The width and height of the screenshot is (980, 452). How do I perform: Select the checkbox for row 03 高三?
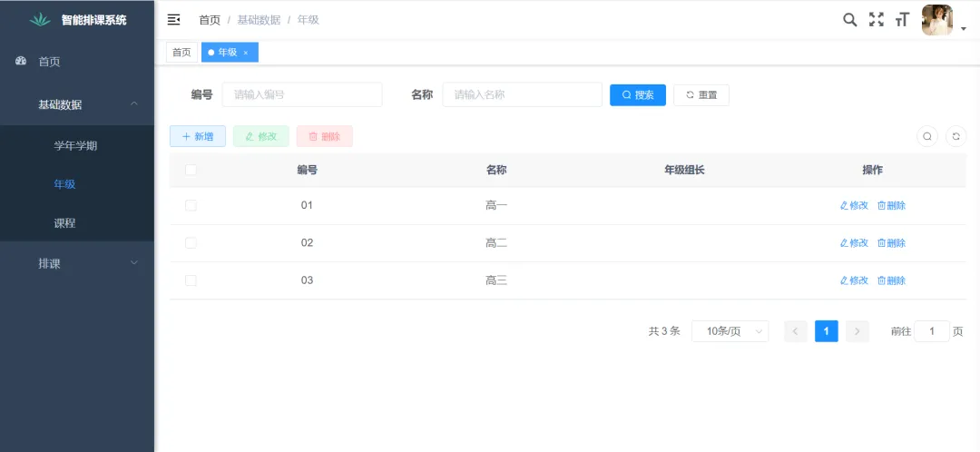pos(191,280)
